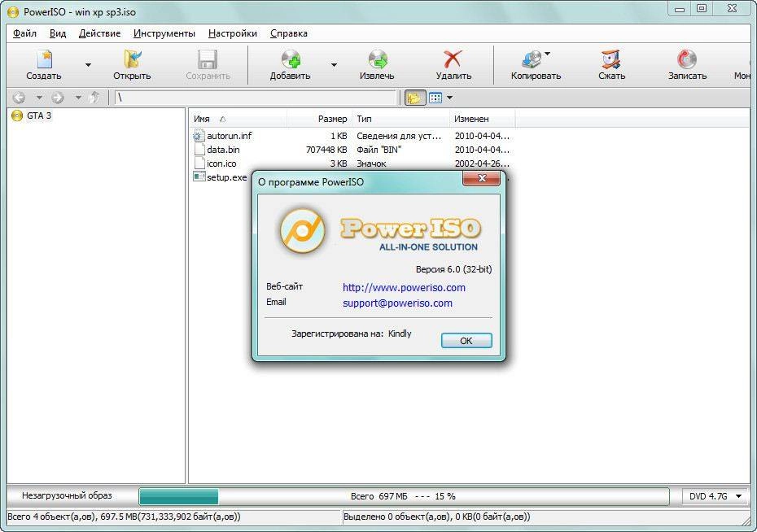757x532 pixels.
Task: Open the view mode dropdown arrow
Action: click(449, 98)
